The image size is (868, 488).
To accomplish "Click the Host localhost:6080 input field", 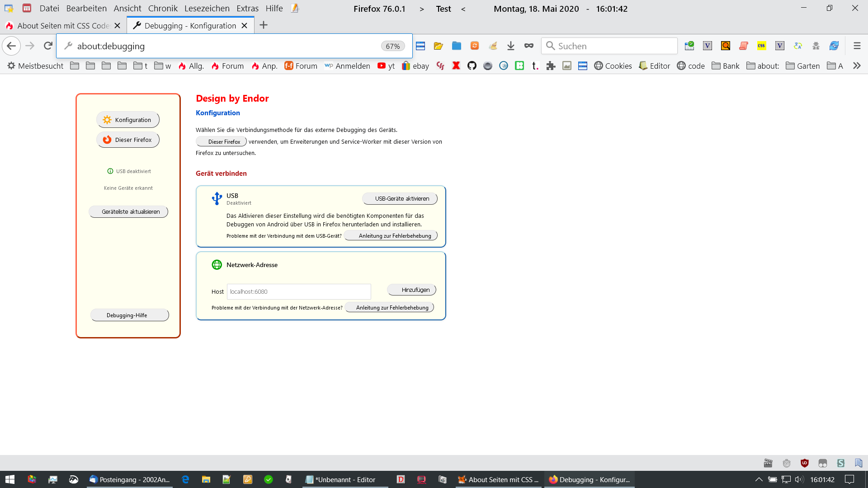I will pos(298,292).
